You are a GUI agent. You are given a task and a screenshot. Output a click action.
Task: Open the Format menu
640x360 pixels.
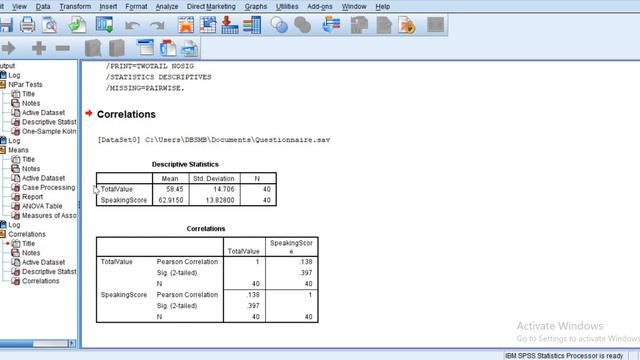coord(136,7)
